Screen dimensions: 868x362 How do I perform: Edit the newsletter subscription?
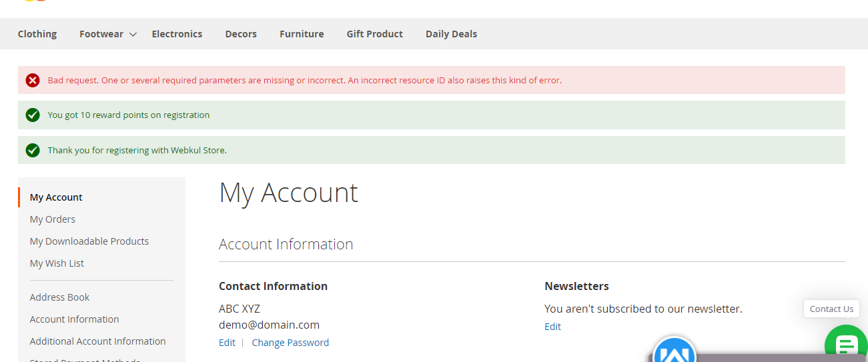[x=552, y=327]
